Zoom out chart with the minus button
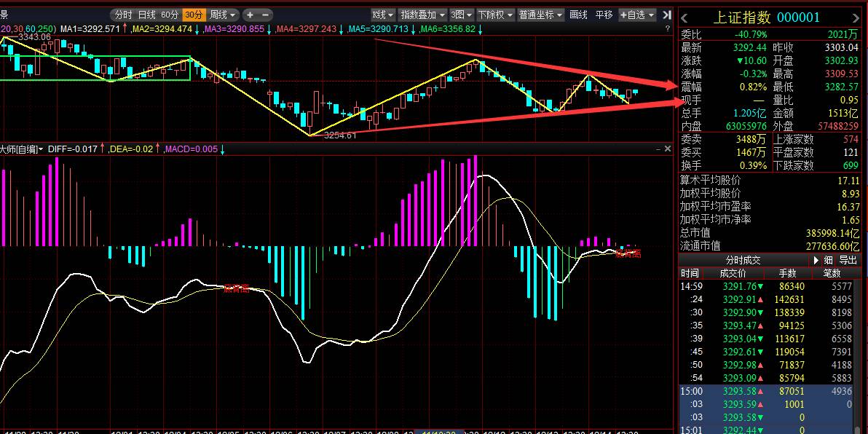The image size is (868, 434). [266, 15]
